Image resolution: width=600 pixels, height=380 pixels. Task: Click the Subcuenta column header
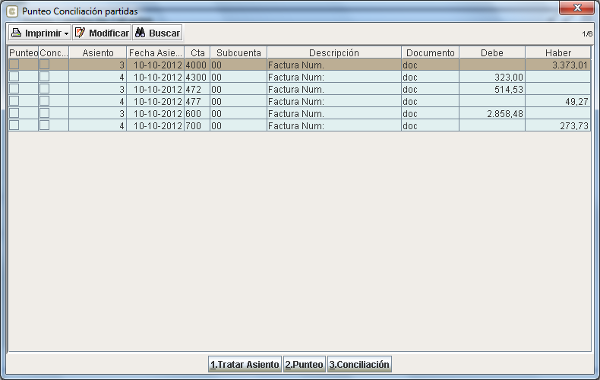coord(238,52)
